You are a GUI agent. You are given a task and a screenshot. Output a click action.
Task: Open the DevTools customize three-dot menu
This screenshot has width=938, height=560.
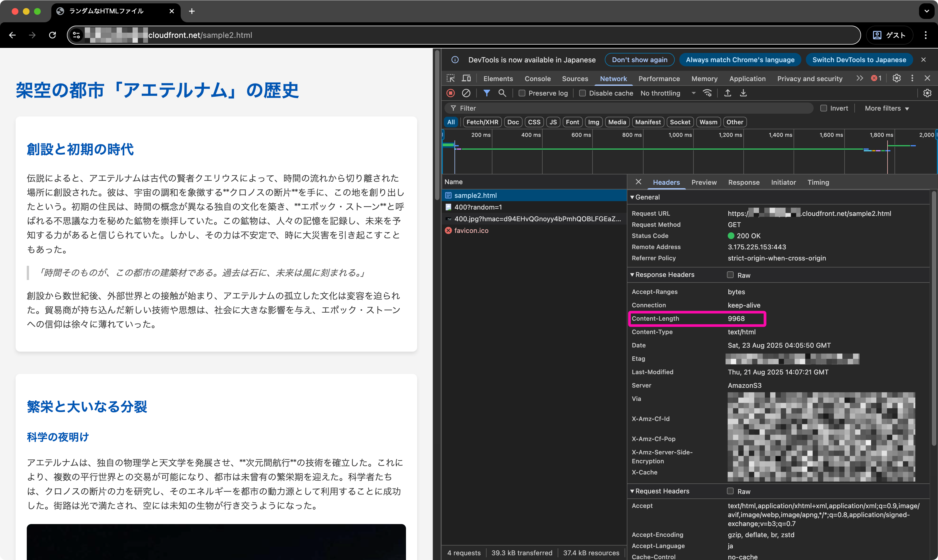click(x=912, y=78)
